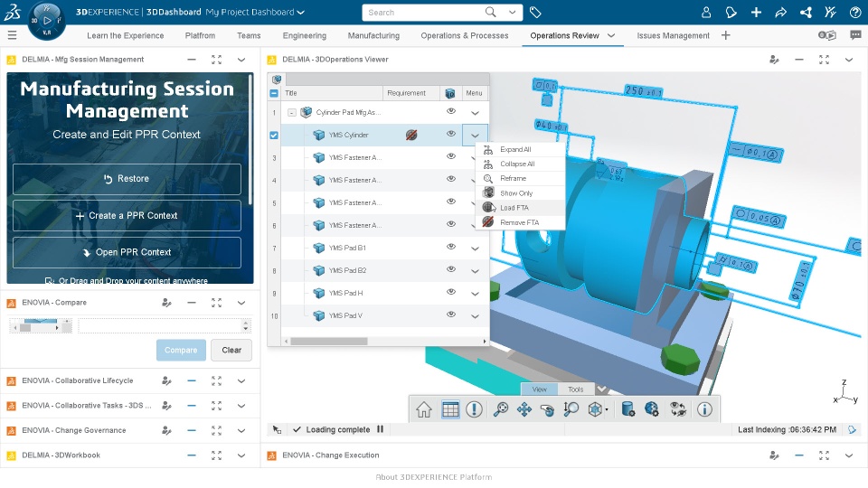
Task: Open the search options dropdown arrow
Action: (513, 12)
